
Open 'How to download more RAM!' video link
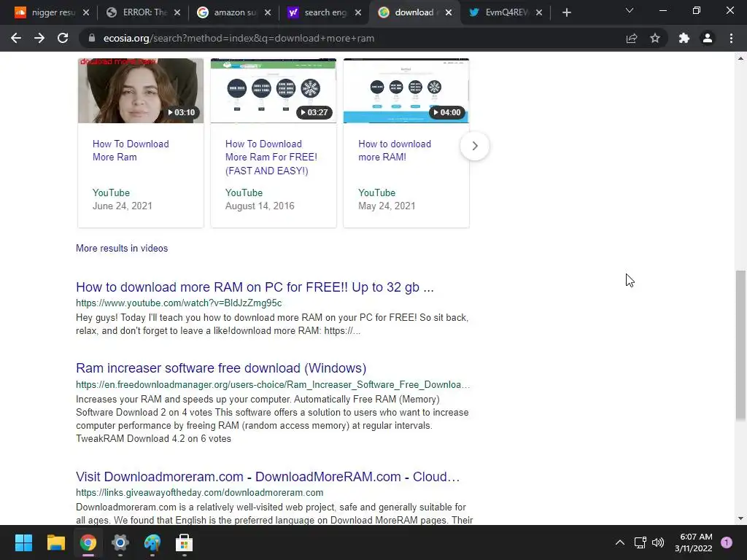coord(395,150)
